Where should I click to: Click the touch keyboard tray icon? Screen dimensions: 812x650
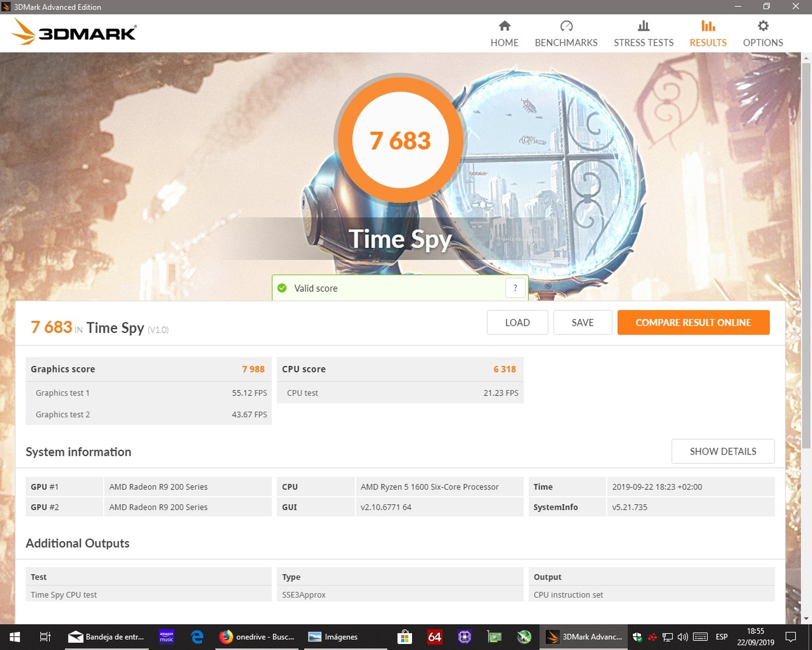click(700, 637)
